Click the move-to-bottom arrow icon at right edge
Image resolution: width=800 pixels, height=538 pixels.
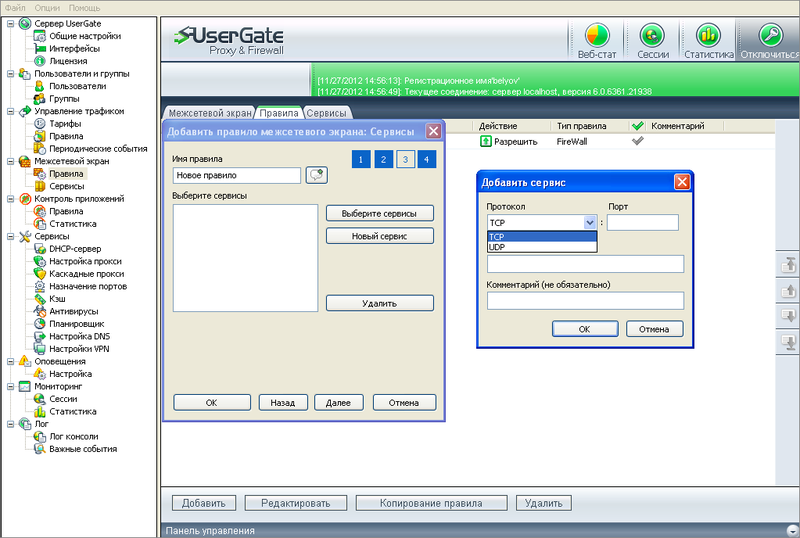[x=789, y=342]
